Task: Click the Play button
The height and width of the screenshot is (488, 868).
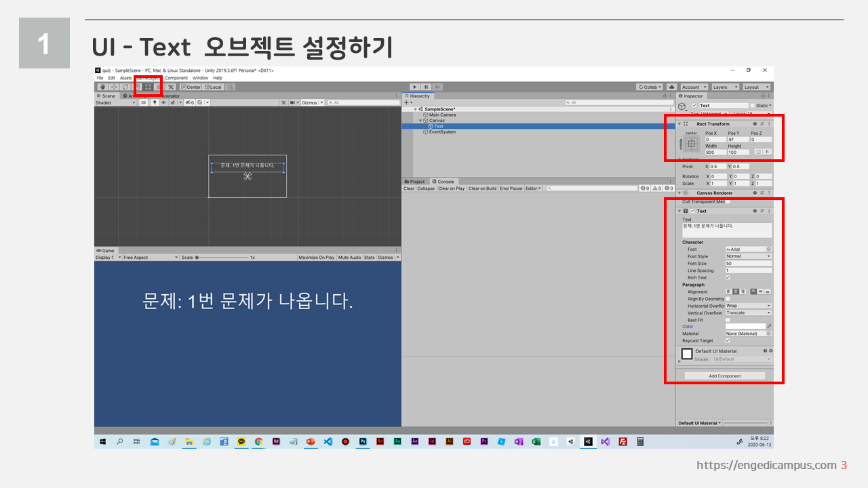Action: click(415, 87)
